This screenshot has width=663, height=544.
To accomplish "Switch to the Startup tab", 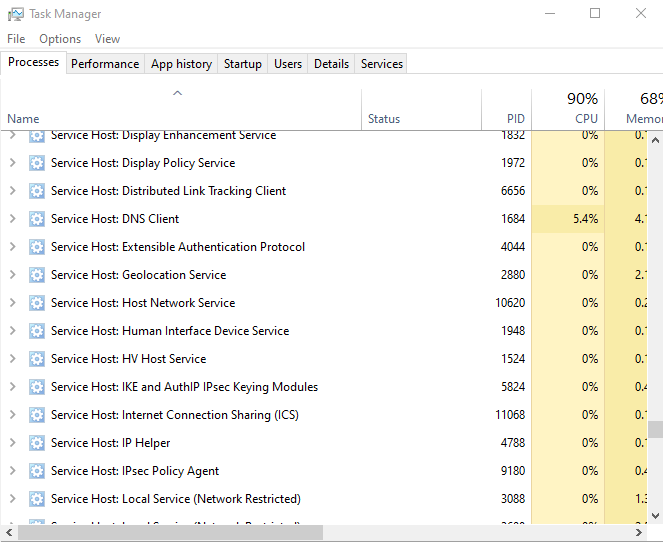I will click(243, 64).
